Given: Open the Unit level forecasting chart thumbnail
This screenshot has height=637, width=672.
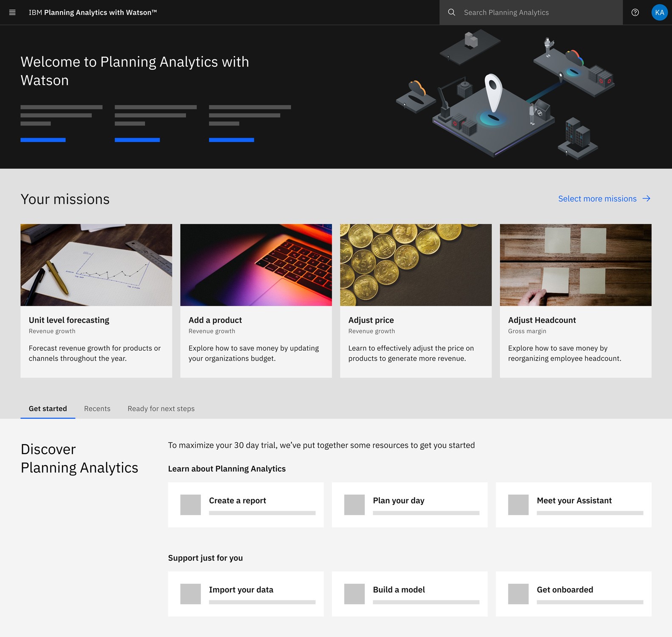Looking at the screenshot, I should coord(96,265).
